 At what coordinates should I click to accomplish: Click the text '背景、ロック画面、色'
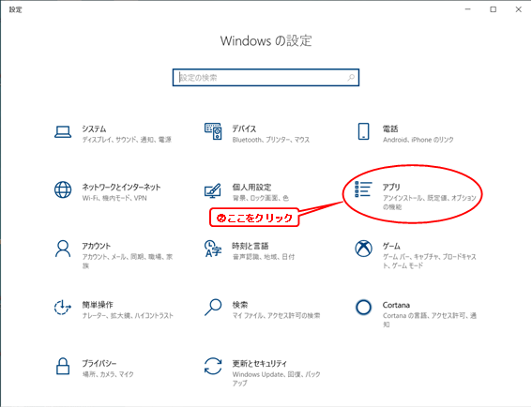pyautogui.click(x=260, y=198)
